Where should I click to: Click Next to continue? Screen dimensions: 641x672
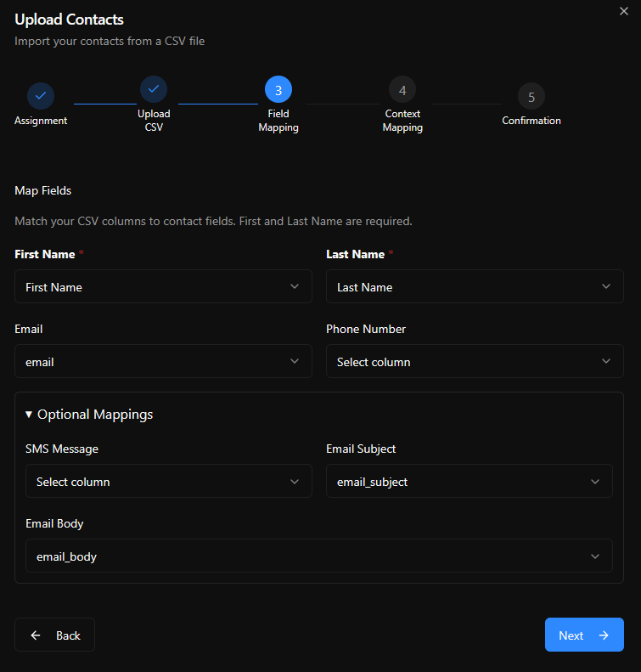coord(583,635)
